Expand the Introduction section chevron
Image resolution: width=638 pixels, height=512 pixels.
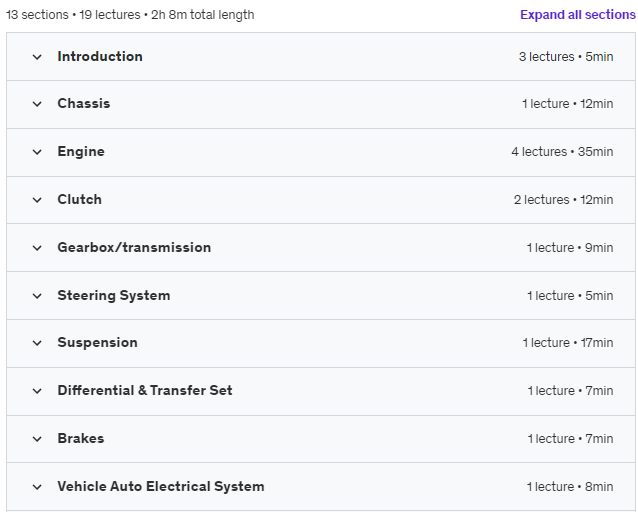(x=37, y=57)
